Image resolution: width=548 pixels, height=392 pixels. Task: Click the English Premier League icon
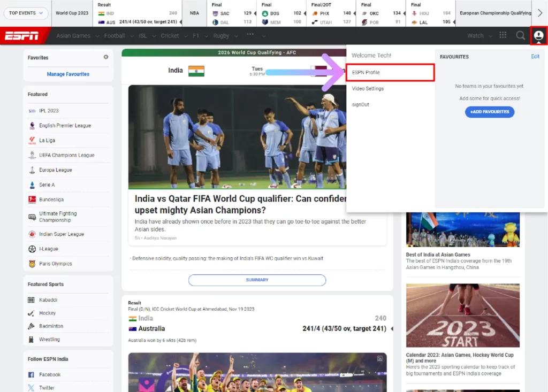coord(32,126)
